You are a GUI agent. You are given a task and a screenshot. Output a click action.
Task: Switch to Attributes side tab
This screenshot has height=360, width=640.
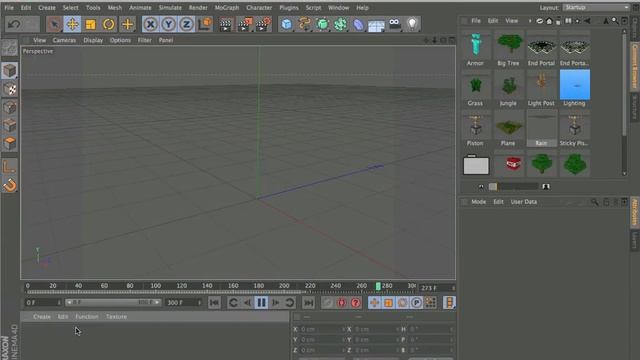tap(635, 212)
